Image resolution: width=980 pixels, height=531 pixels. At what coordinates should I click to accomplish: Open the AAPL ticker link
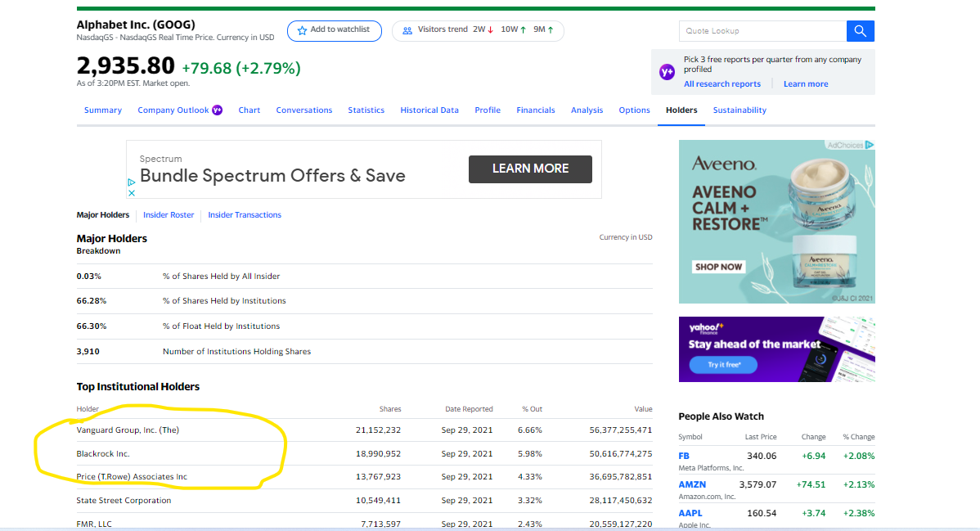coord(690,514)
